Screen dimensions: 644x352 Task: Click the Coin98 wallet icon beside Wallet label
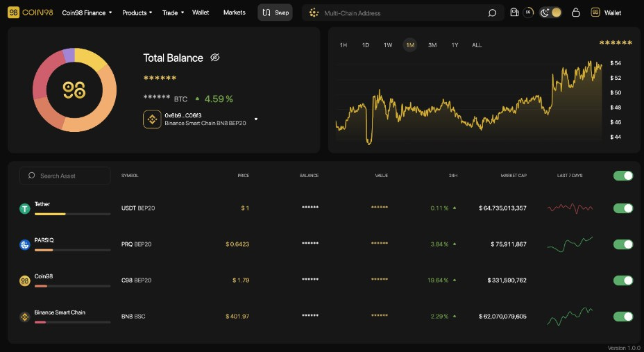point(595,12)
